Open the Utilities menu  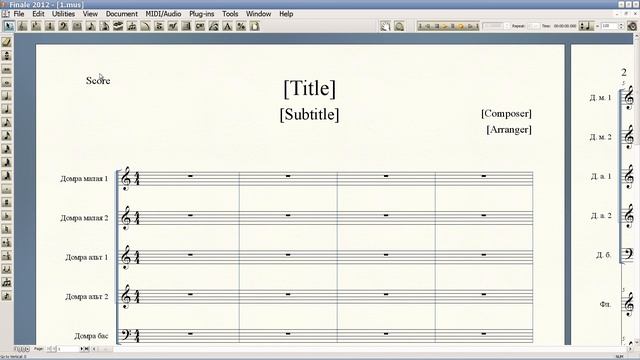[63, 14]
